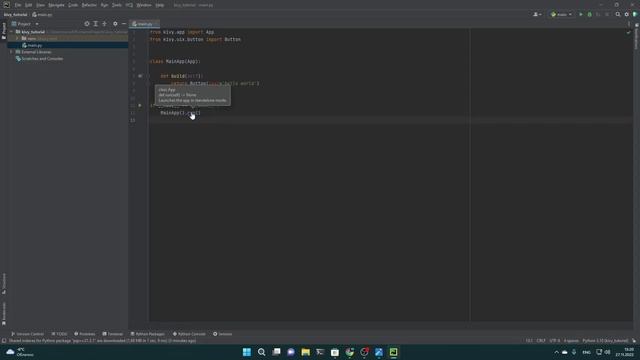Open the View menu

[x=40, y=5]
